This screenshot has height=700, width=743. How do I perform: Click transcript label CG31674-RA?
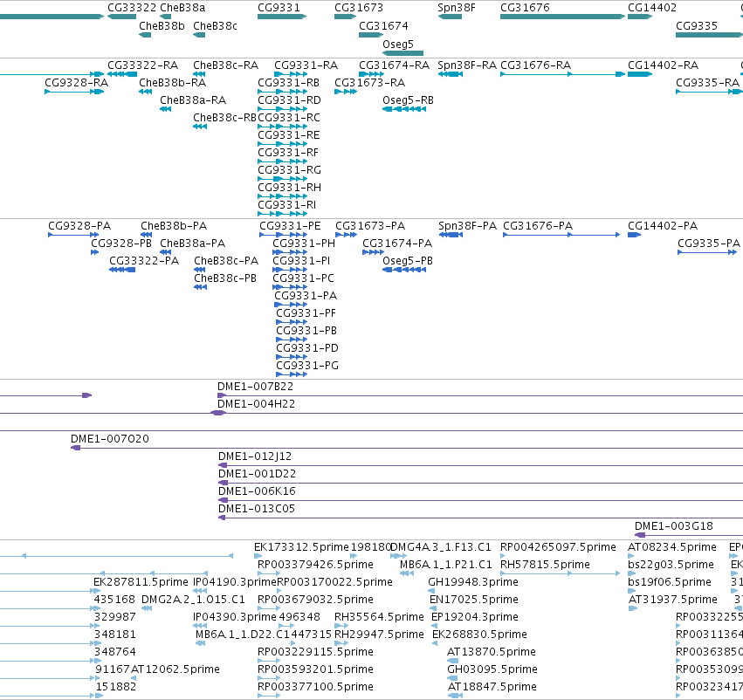pos(395,65)
